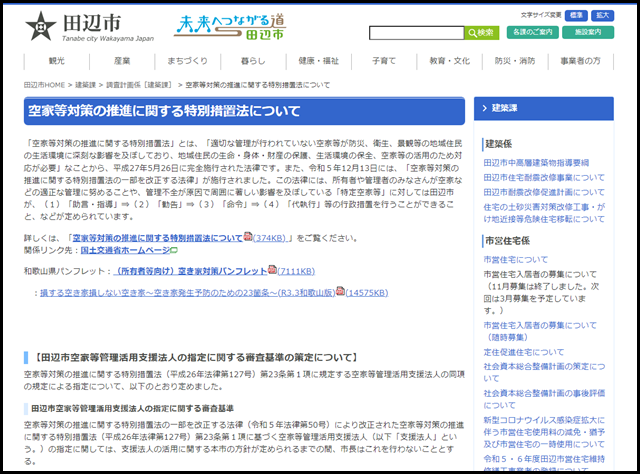Viewport: 640px width, 474px height.
Task: Open the 防災・消防 navigation menu
Action: tap(515, 61)
